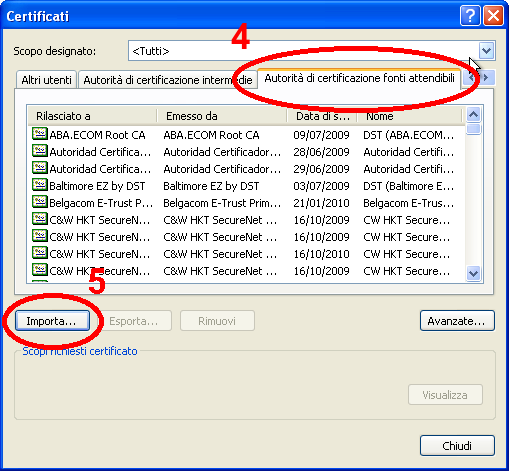Click the Visualizza button
This screenshot has width=509, height=471.
(445, 395)
